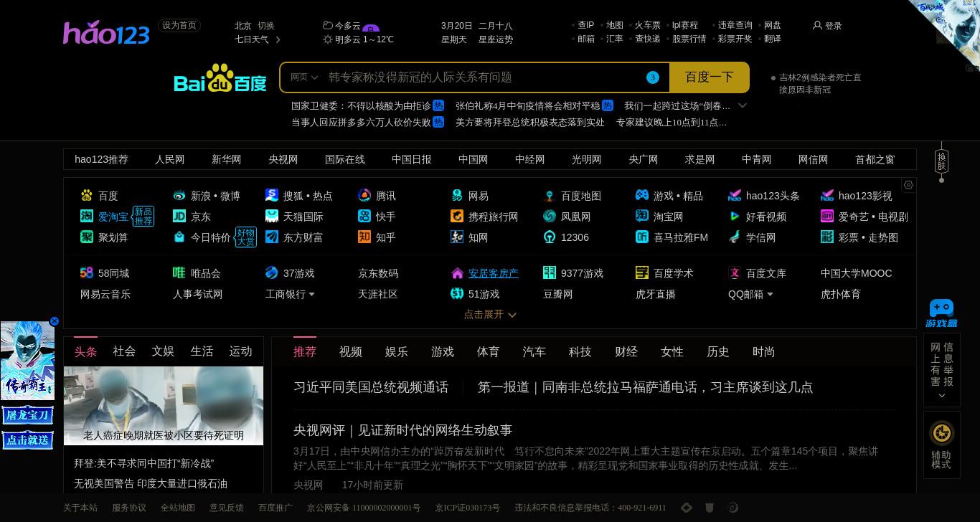The width and height of the screenshot is (980, 522).
Task: Open the top news thumbnail image
Action: [x=164, y=406]
